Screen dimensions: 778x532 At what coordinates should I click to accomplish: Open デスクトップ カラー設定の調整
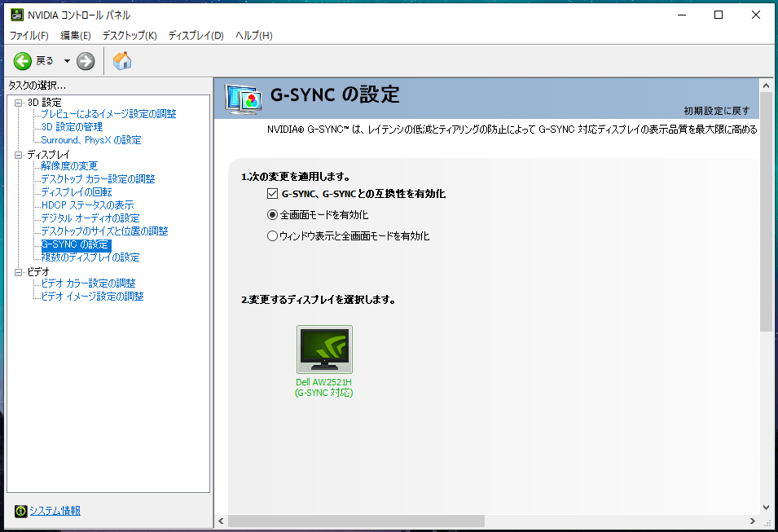click(x=99, y=178)
